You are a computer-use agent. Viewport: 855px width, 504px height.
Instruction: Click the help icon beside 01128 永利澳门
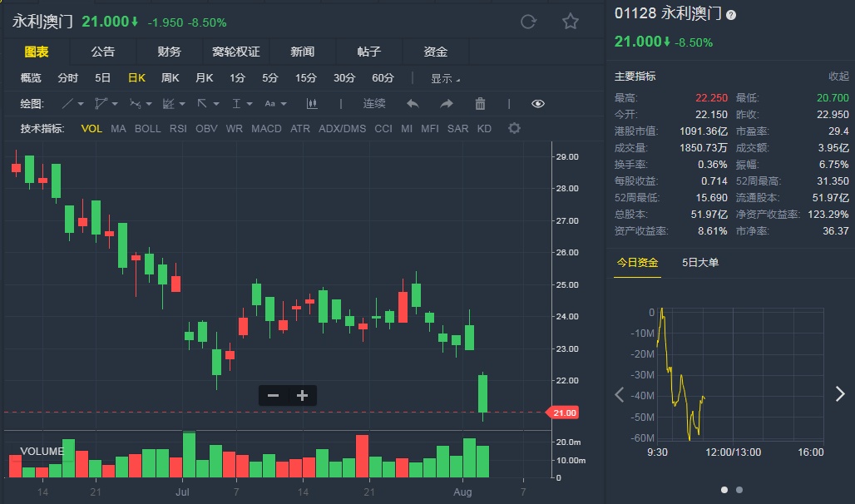731,15
